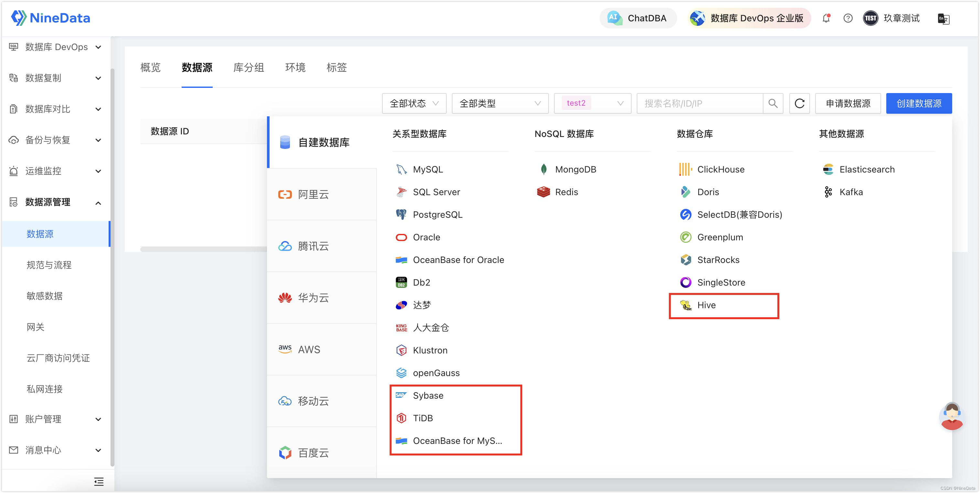Viewport: 980px width, 493px height.
Task: Focus the 搜索名称/ID/IP search field
Action: click(699, 103)
